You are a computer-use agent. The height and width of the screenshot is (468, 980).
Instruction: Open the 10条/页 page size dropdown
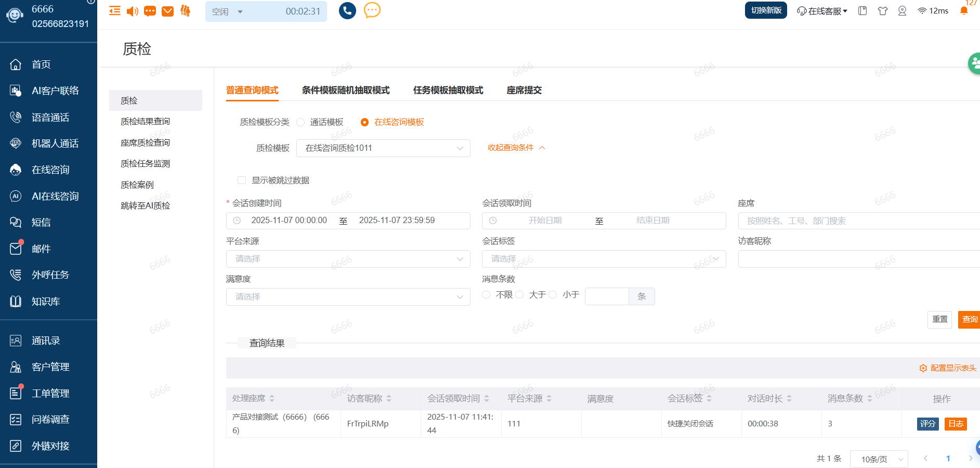coord(879,459)
